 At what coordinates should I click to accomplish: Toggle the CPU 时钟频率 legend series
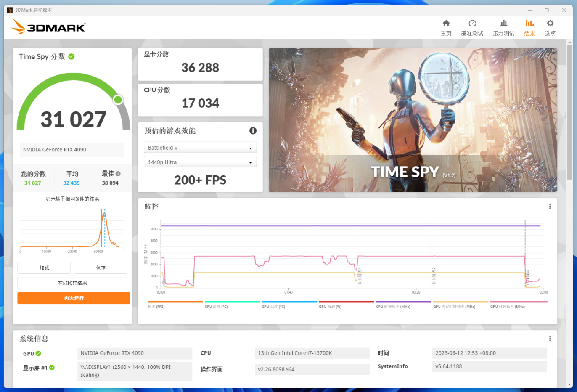[x=403, y=305]
